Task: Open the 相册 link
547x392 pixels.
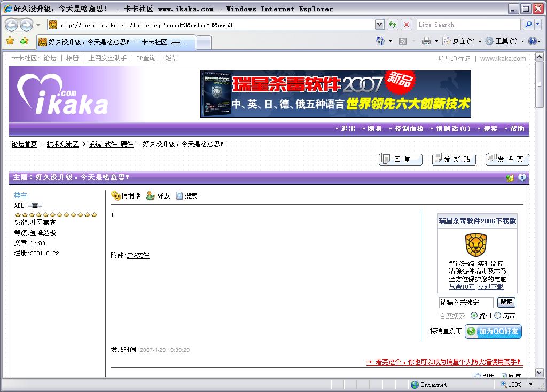Action: [72, 58]
